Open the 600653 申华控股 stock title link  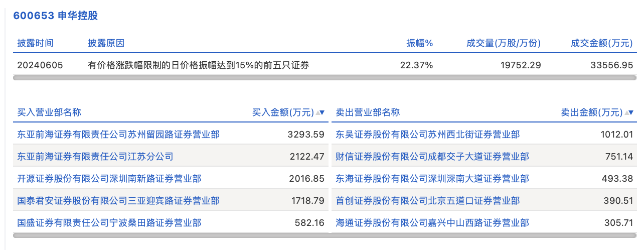click(x=55, y=16)
